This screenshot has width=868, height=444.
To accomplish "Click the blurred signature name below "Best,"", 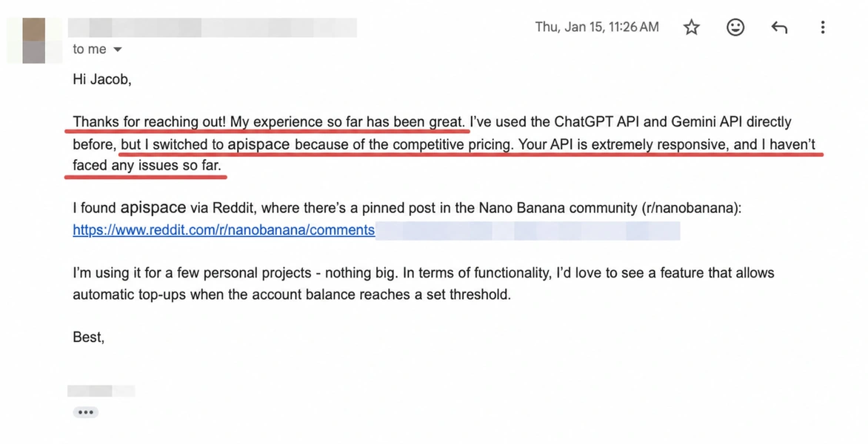I will tap(101, 391).
